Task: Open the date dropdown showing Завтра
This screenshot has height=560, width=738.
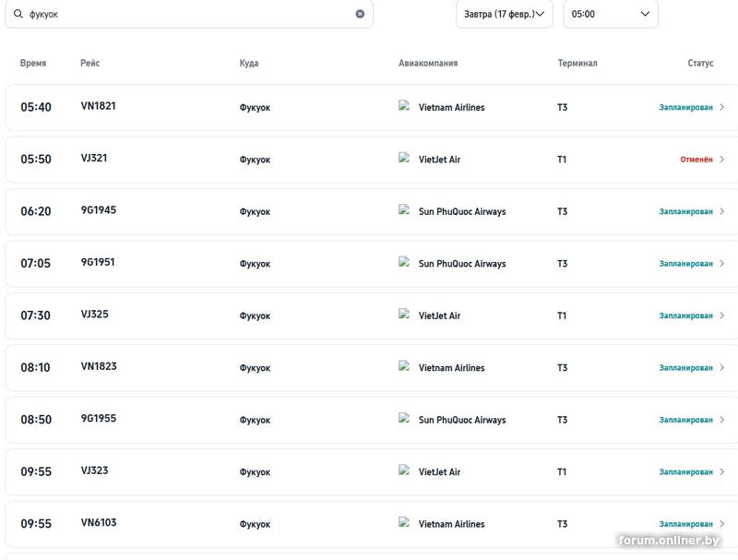Action: (x=504, y=14)
